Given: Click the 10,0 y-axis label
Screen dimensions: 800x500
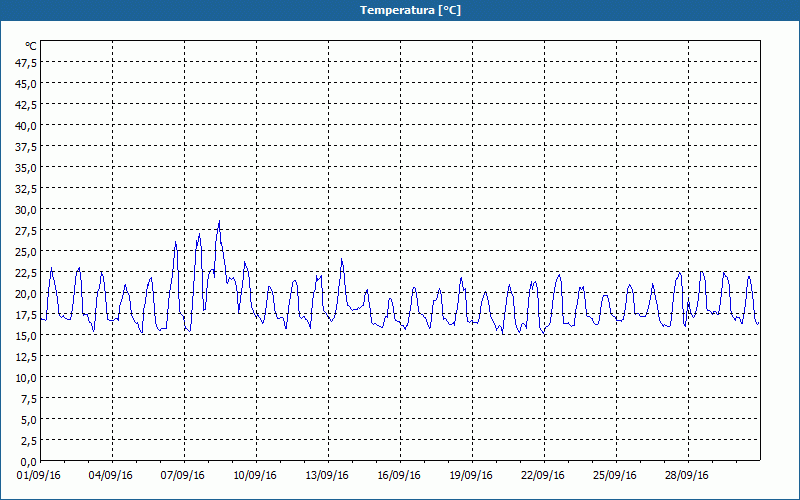Looking at the screenshot, I should click(x=27, y=378).
